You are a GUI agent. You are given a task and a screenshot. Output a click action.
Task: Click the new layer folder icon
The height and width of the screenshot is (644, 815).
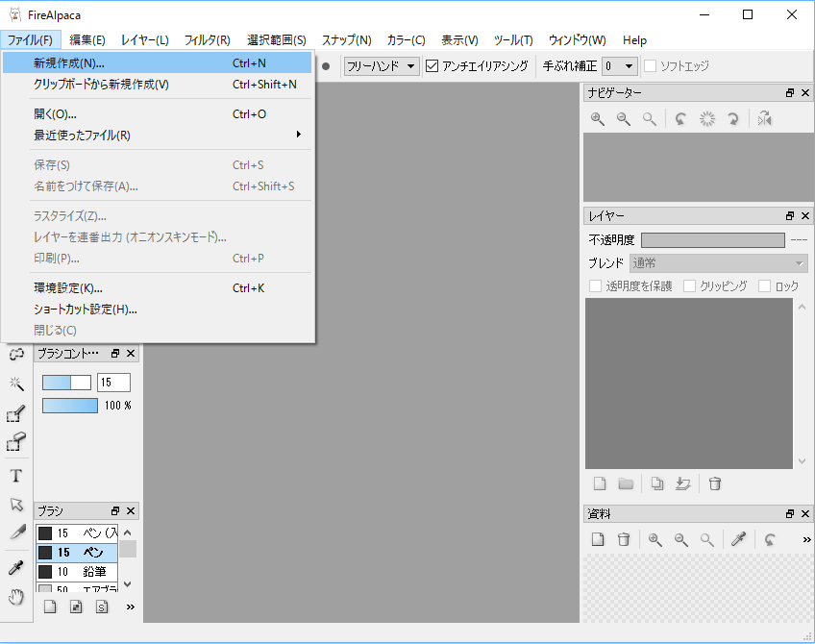[628, 483]
